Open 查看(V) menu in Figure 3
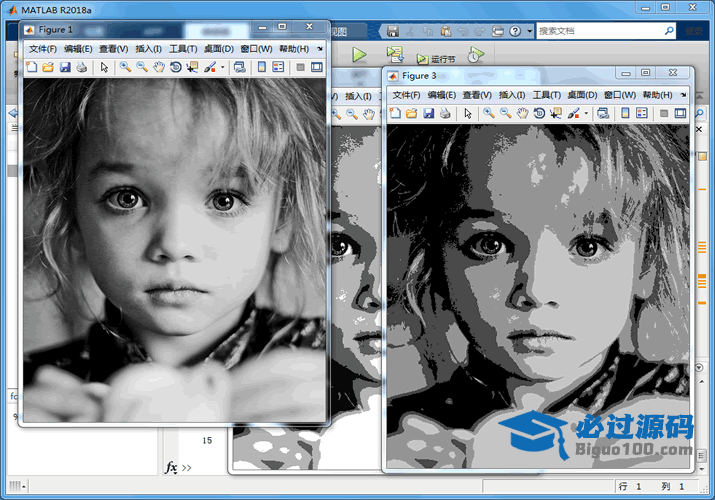715x500 pixels. pyautogui.click(x=477, y=95)
